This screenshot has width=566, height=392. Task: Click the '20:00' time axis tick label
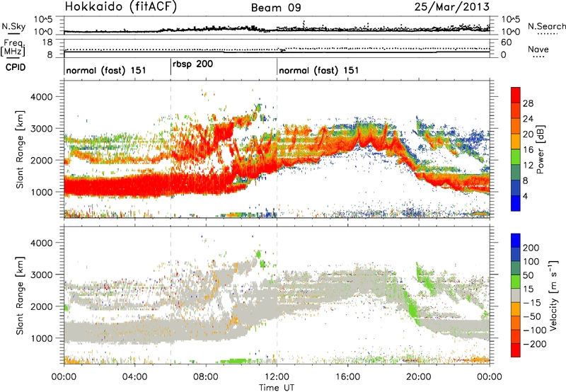pyautogui.click(x=418, y=377)
